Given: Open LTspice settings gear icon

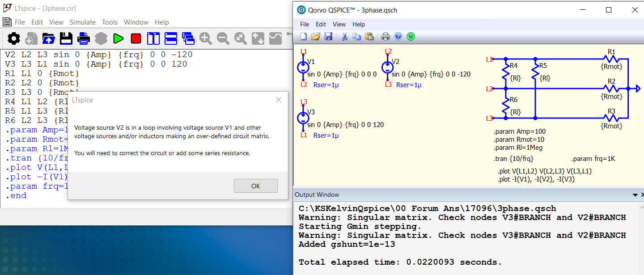Looking at the screenshot, I should tap(14, 38).
